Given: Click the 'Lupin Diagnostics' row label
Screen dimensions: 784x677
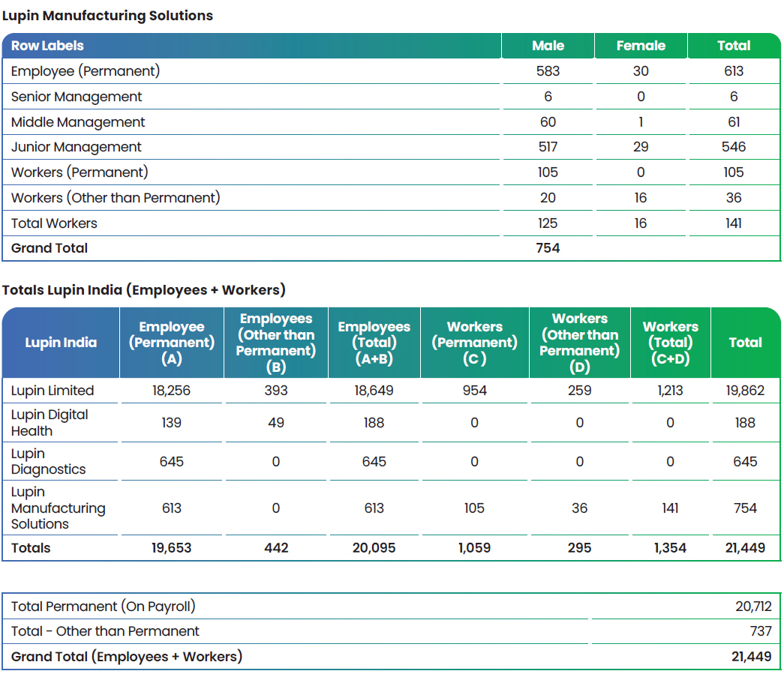Looking at the screenshot, I should (49, 462).
